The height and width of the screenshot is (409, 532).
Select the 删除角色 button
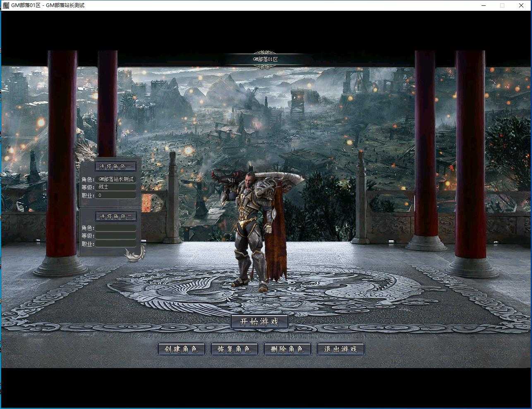coord(287,349)
